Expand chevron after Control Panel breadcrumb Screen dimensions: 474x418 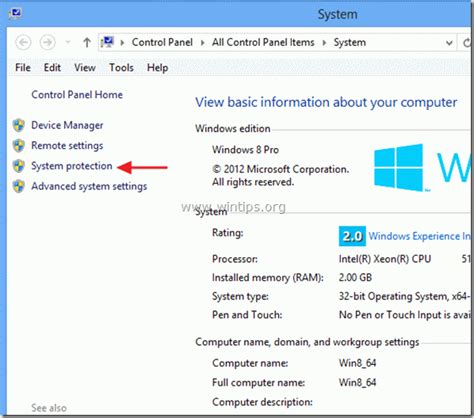(203, 43)
